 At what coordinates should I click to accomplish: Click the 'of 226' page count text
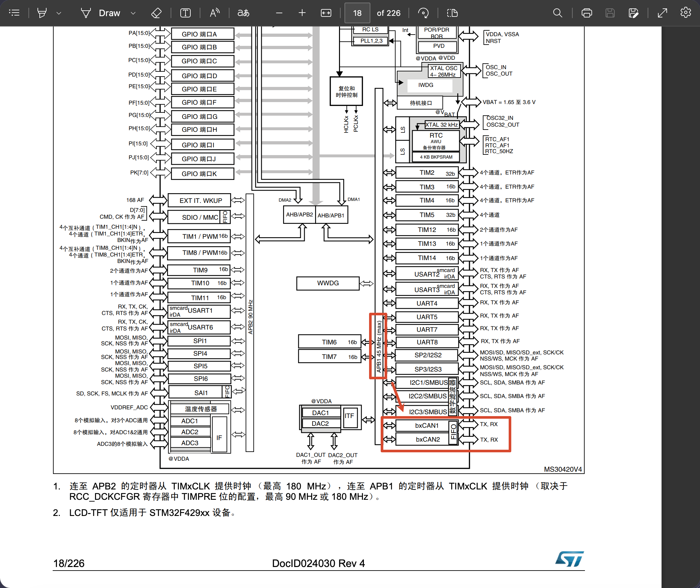point(388,13)
